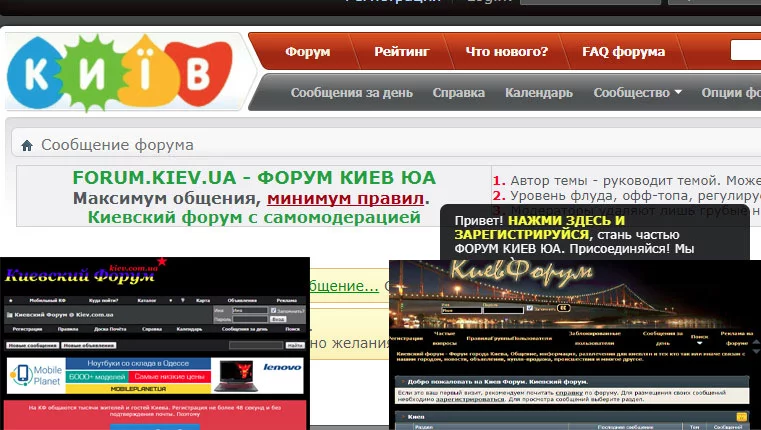The width and height of the screenshot is (761, 430).
Task: Open Частые вопросы in КиевФорум navbar
Action: [x=444, y=338]
